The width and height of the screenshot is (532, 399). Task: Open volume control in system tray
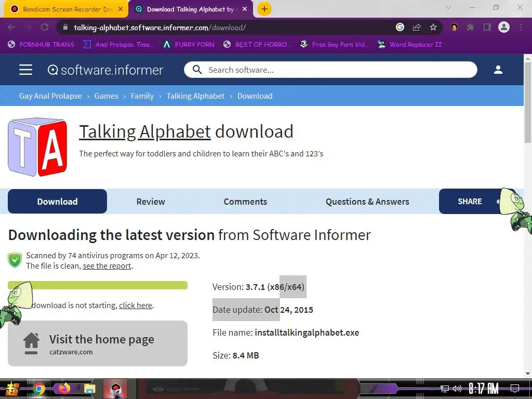pos(457,389)
